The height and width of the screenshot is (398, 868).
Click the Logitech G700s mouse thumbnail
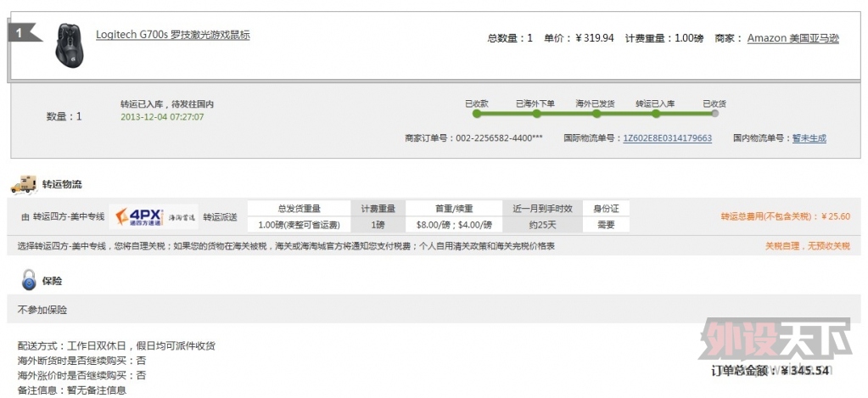(x=71, y=45)
